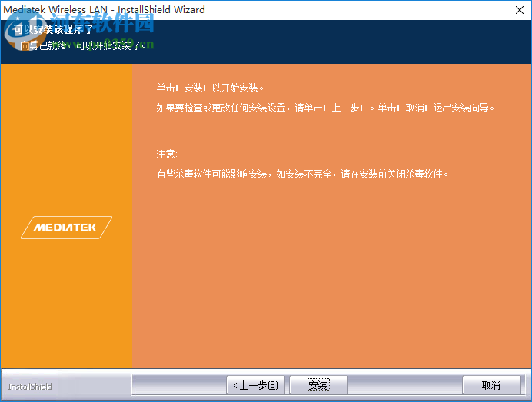Go back with the 上一步(B) button

255,385
